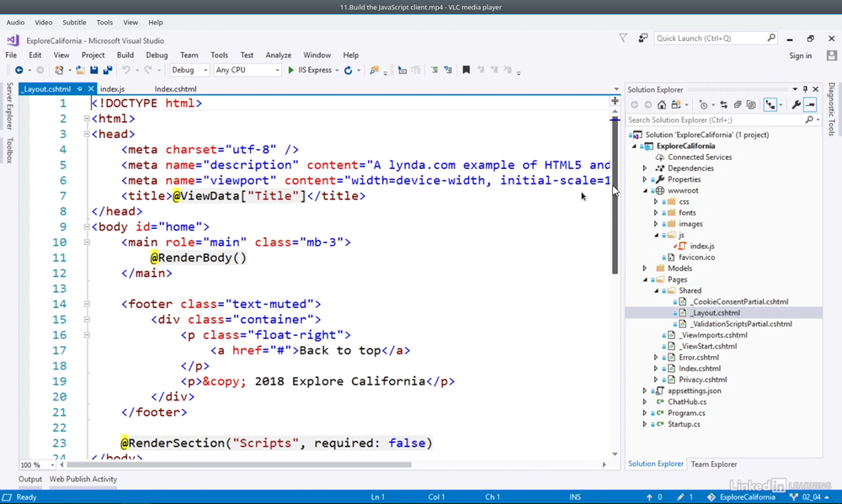The width and height of the screenshot is (842, 504).
Task: Close the _Layout.cshtml editor tab
Action: (91, 88)
